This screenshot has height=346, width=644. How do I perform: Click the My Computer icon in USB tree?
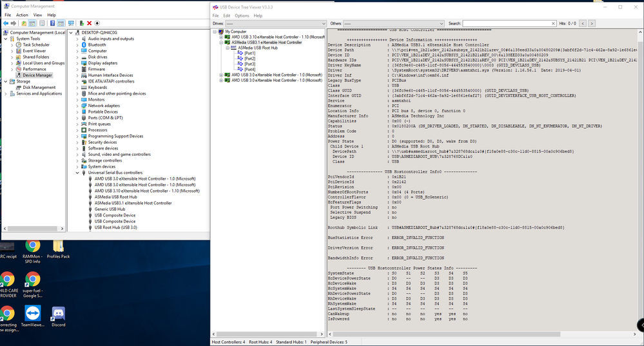click(x=221, y=32)
